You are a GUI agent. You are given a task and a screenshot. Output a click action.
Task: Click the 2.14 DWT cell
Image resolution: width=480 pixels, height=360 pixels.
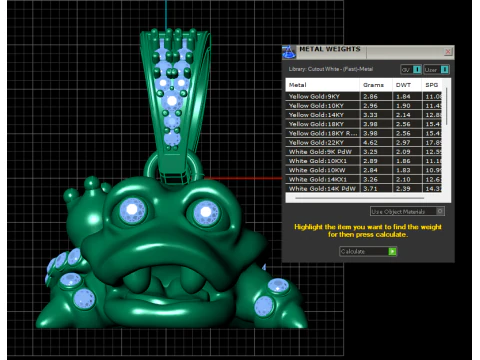tap(407, 115)
